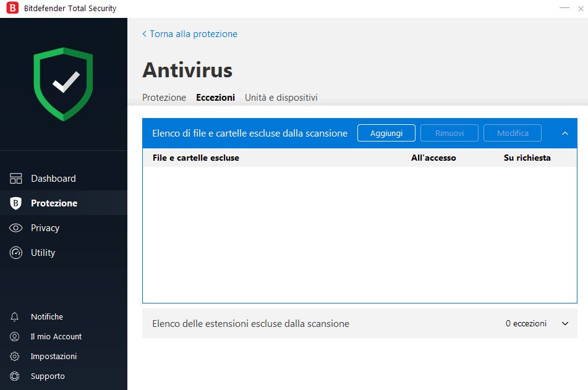Expand the excluded extensions list chevron
Image resolution: width=588 pixels, height=390 pixels.
coord(565,324)
